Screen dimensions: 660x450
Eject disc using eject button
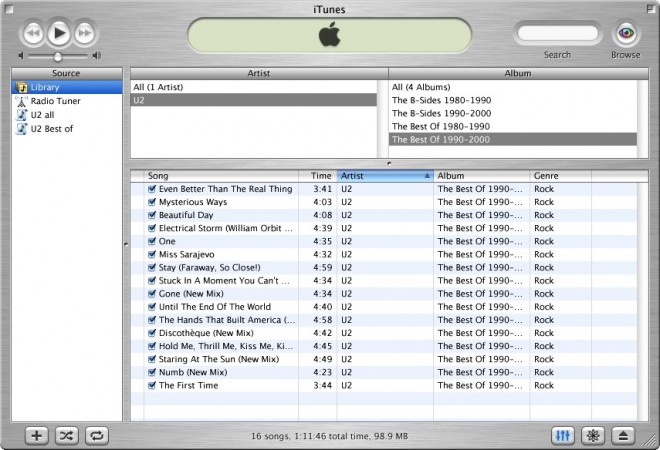click(623, 435)
